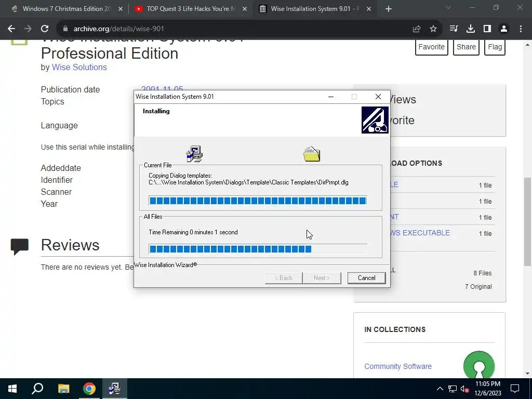
Task: Share this page via Chrome share icon
Action: (417, 29)
